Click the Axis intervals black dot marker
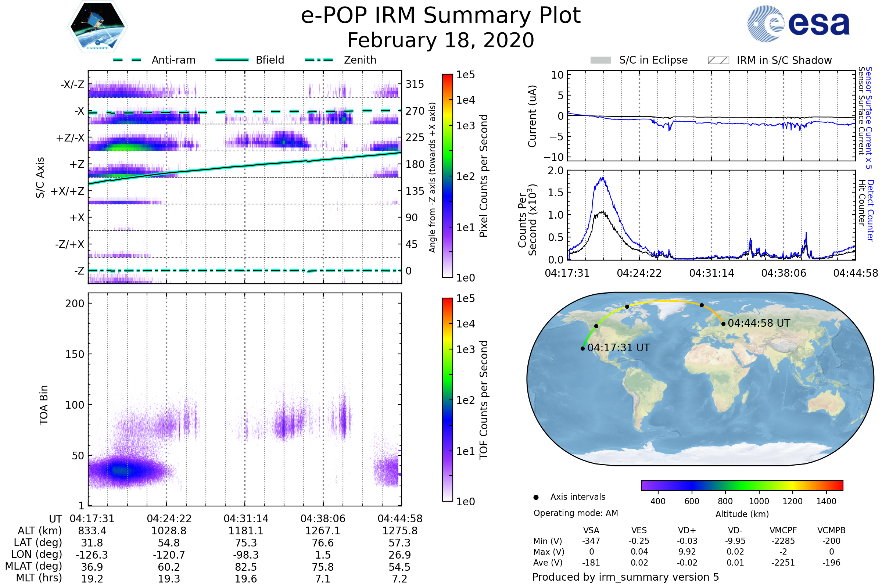 536,497
